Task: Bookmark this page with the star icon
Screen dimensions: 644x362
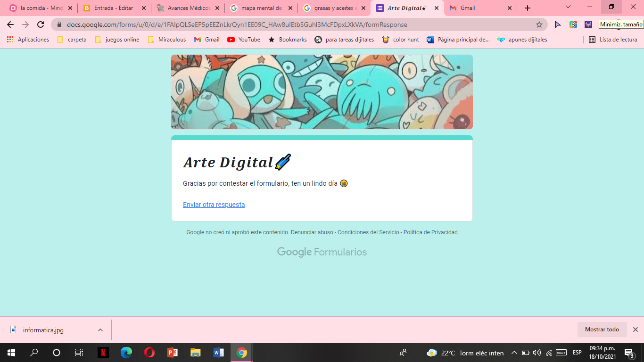Action: (539, 25)
